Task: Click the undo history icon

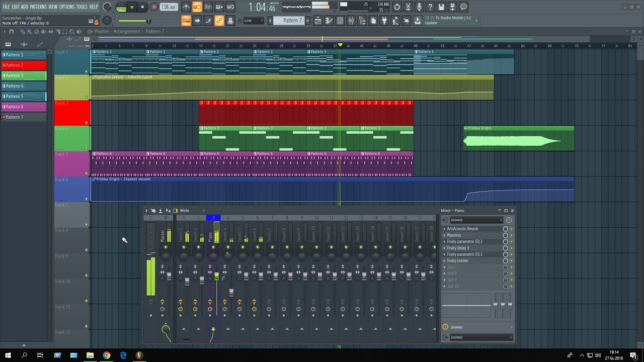Action: (x=397, y=7)
